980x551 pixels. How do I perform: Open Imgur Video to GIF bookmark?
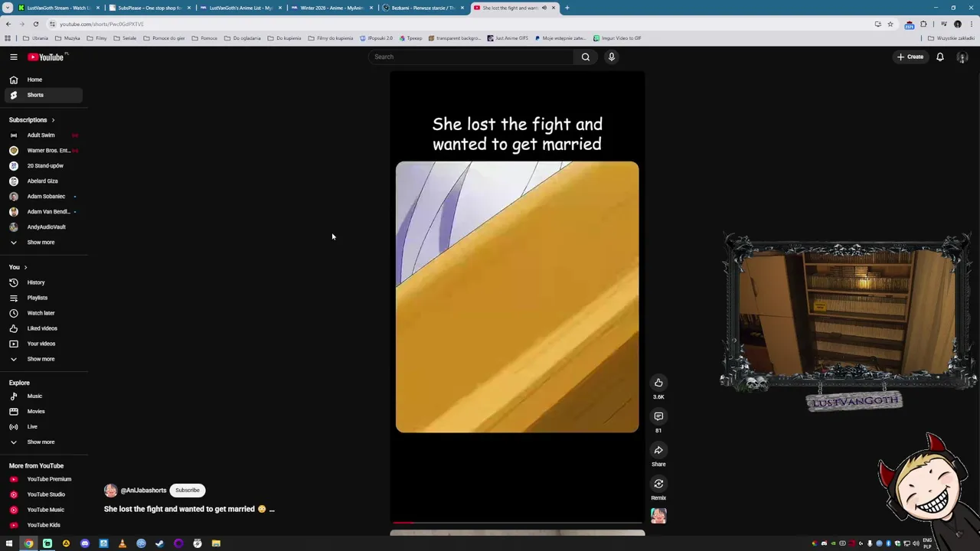(x=617, y=38)
